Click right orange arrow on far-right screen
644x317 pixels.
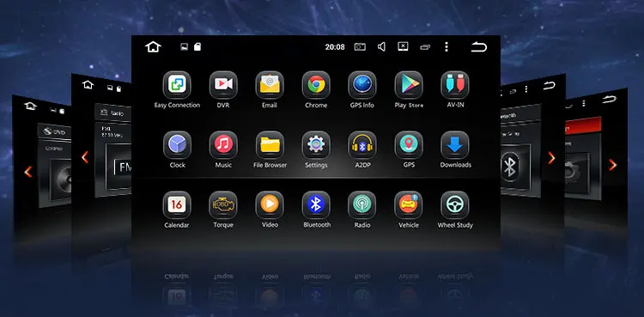tap(612, 165)
